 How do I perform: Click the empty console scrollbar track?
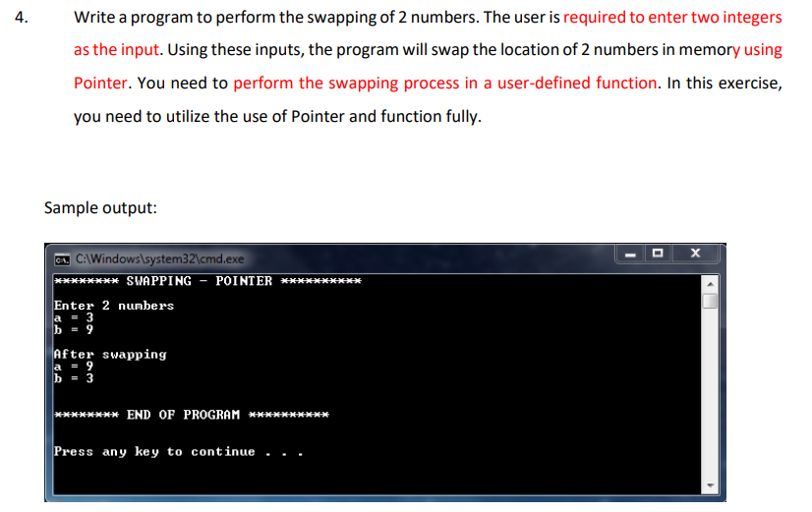[x=710, y=393]
